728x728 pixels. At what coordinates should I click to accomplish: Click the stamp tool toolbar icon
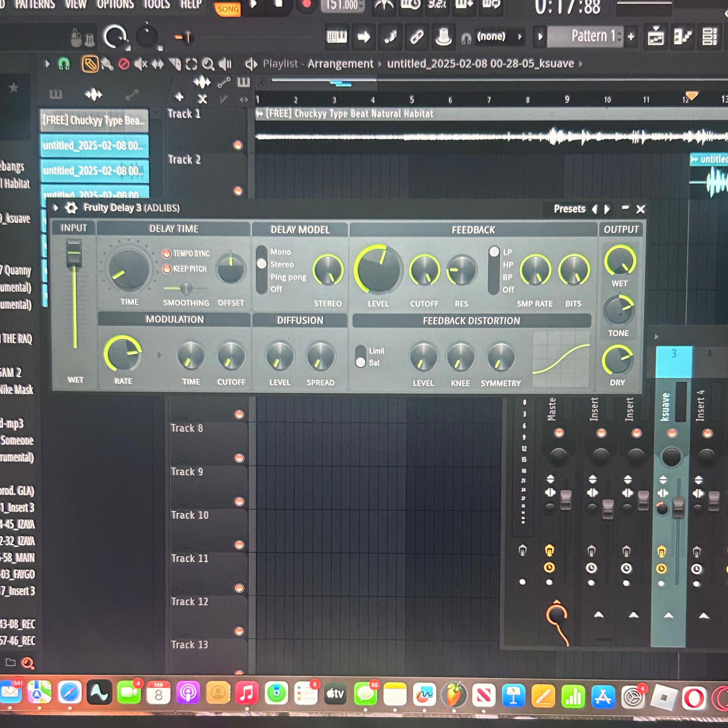coord(443,37)
